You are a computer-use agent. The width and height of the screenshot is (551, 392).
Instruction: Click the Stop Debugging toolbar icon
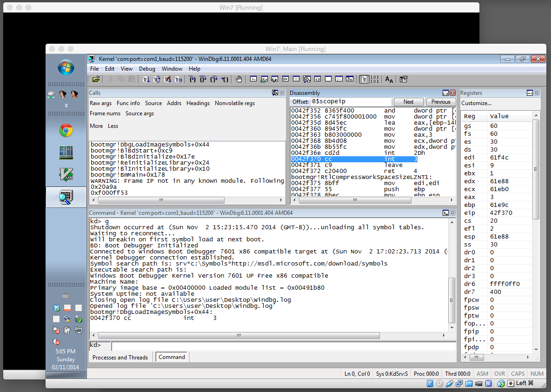(167, 79)
